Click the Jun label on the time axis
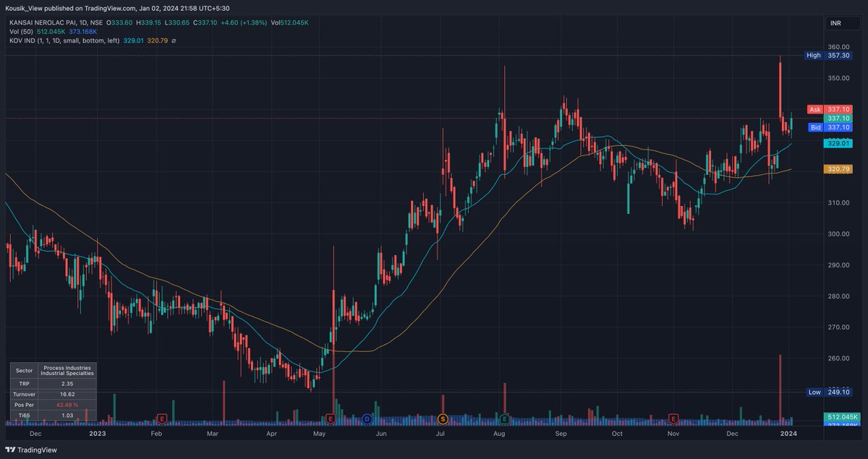Image resolution: width=868 pixels, height=459 pixels. click(x=381, y=433)
